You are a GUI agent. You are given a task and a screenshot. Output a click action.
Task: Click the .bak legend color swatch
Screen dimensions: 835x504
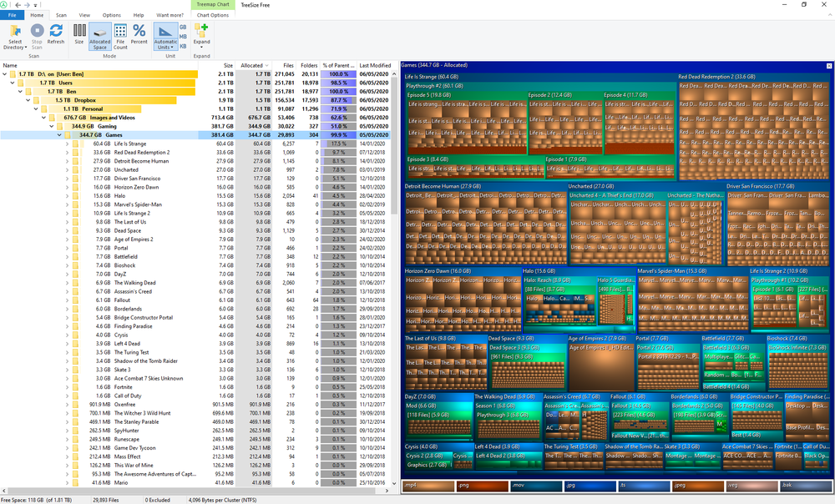(806, 486)
